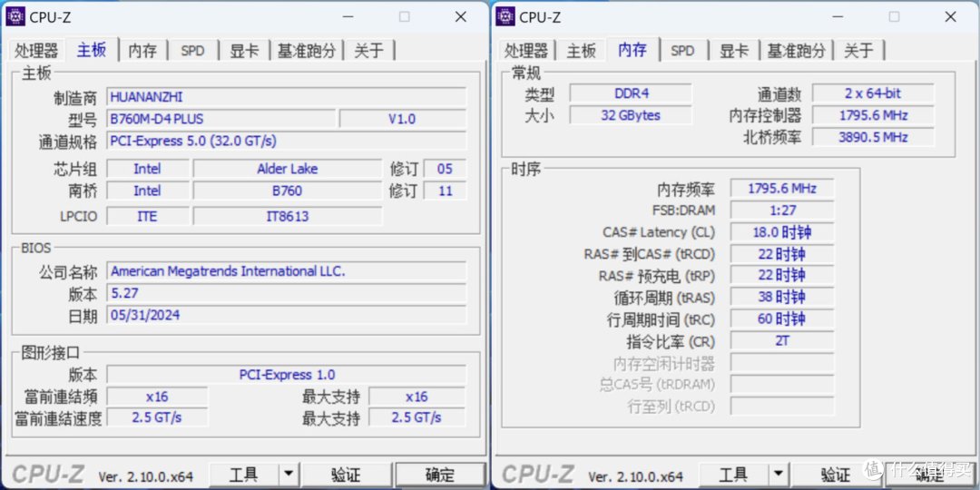Expand the 工具 dropdown arrow in right window
This screenshot has height=490, width=980.
pos(779,475)
